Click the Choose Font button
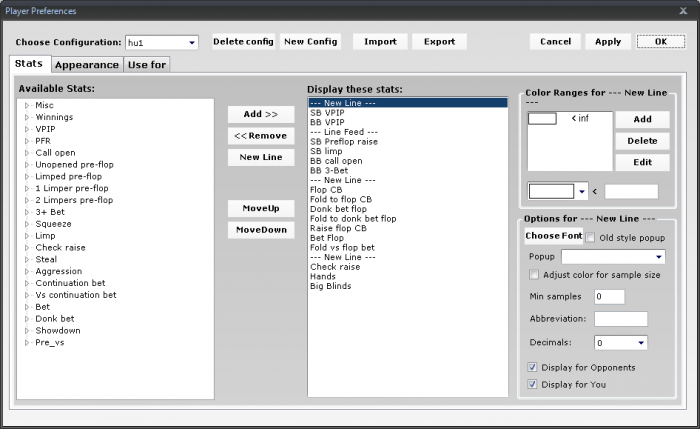The height and width of the screenshot is (429, 700). point(554,236)
